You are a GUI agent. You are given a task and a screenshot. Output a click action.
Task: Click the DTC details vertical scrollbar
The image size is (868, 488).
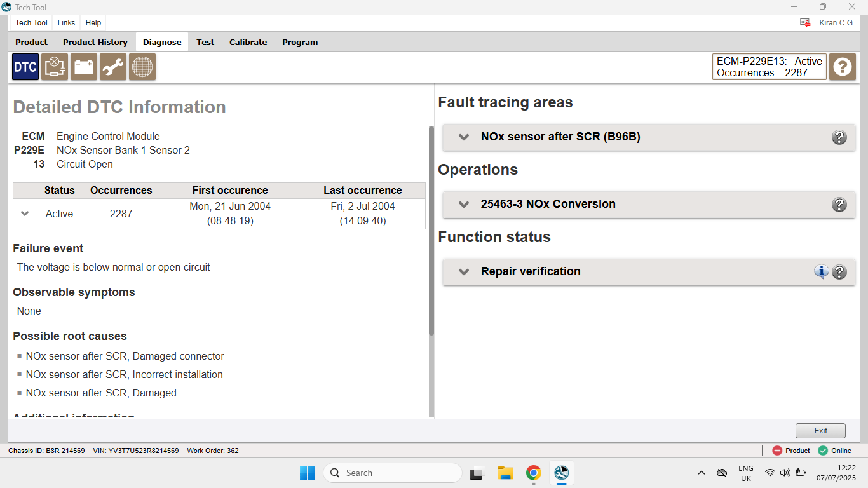click(431, 231)
